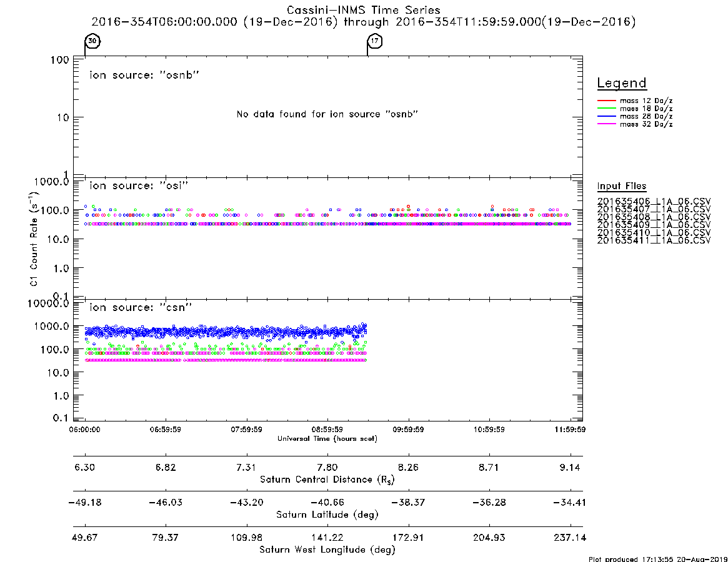Click the blue mass 28 Da/z legend line
The height and width of the screenshot is (562, 728).
606,116
